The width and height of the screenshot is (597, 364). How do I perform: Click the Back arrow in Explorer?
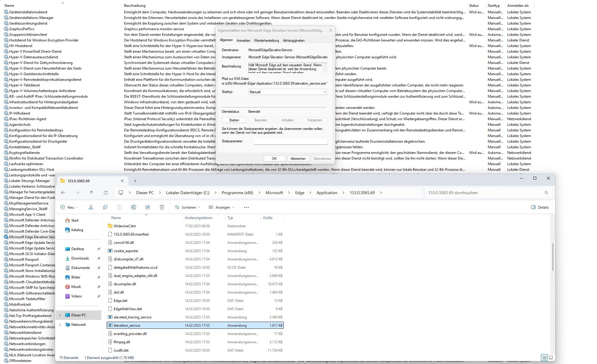63,193
